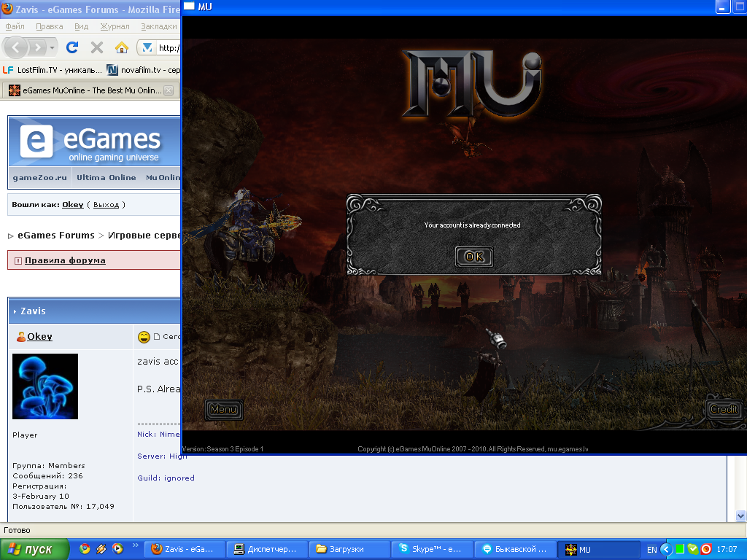Click the eGames logo banner
Screen dimensions: 747x560
(x=96, y=141)
